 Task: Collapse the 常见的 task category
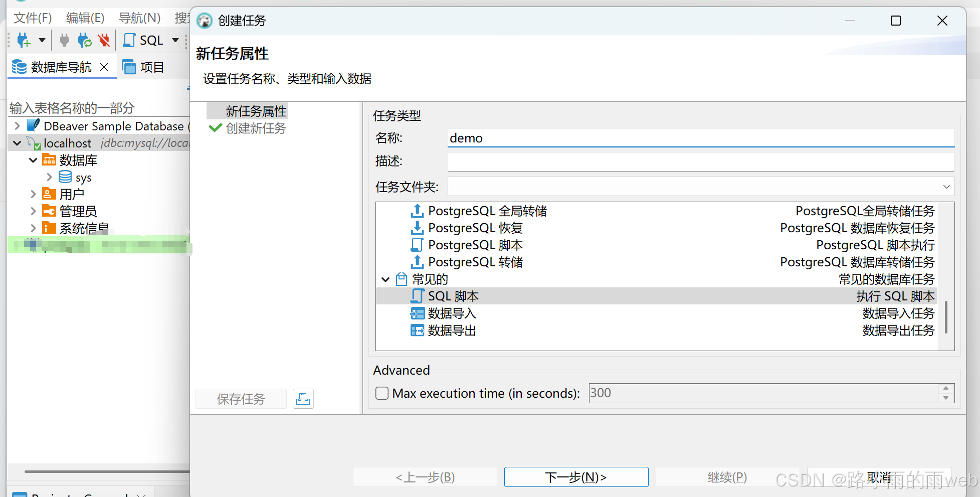coord(385,279)
